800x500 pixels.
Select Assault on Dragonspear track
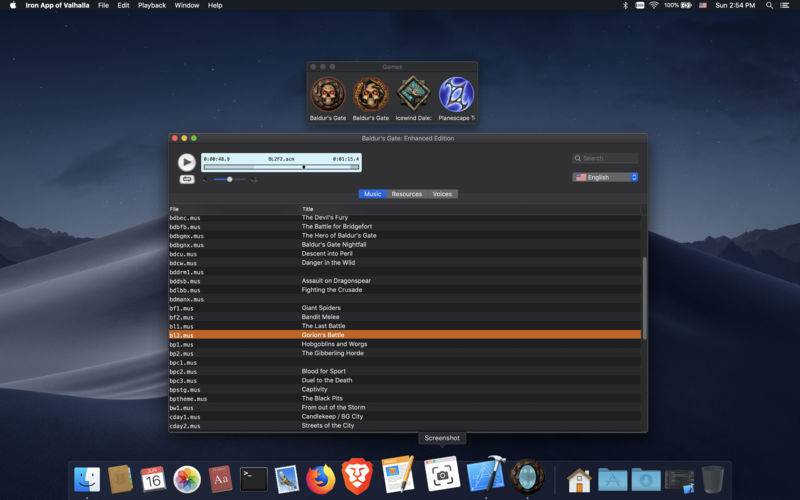[x=405, y=281]
